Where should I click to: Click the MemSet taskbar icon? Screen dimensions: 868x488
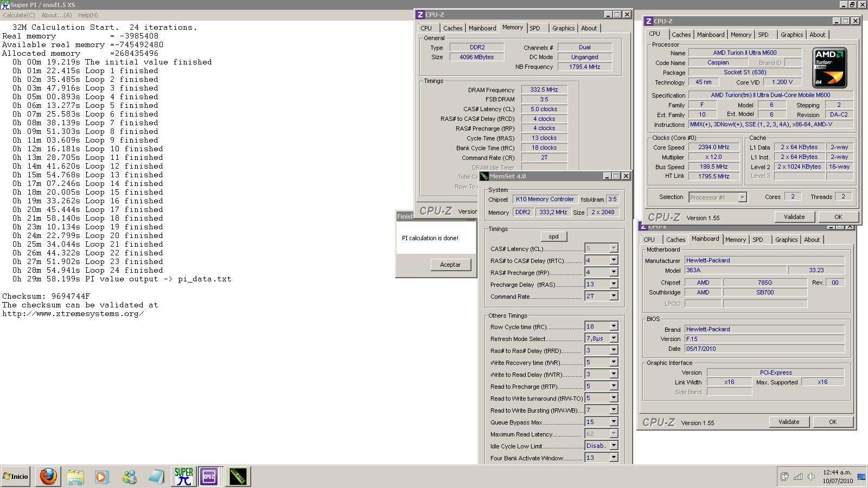pos(237,477)
